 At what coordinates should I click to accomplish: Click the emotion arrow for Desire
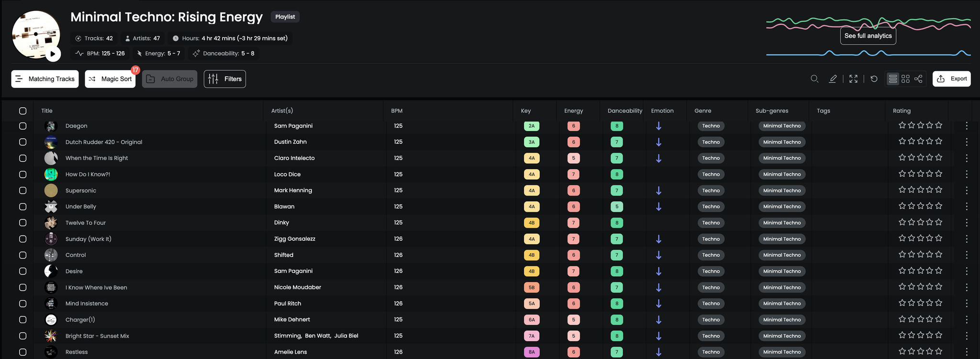click(x=658, y=271)
